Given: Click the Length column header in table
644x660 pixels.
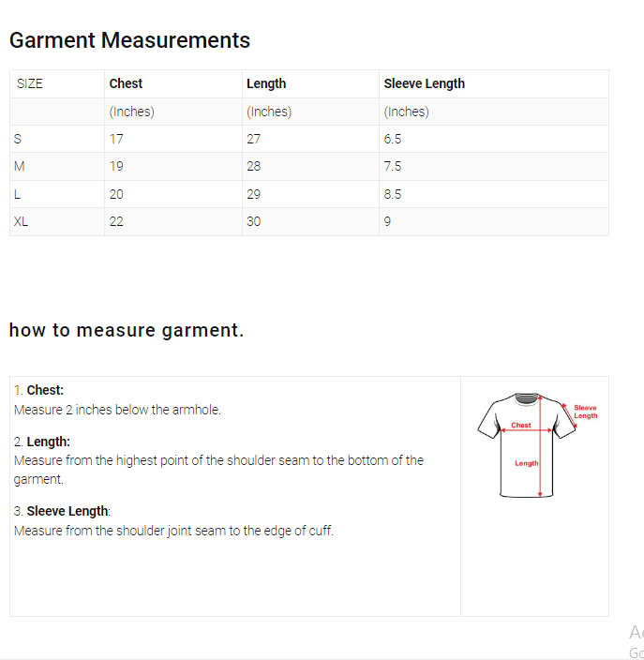Looking at the screenshot, I should [x=266, y=83].
